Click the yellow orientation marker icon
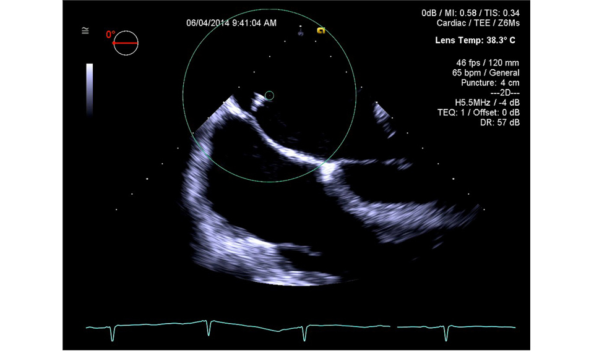This screenshot has height=364, width=594. pyautogui.click(x=321, y=30)
